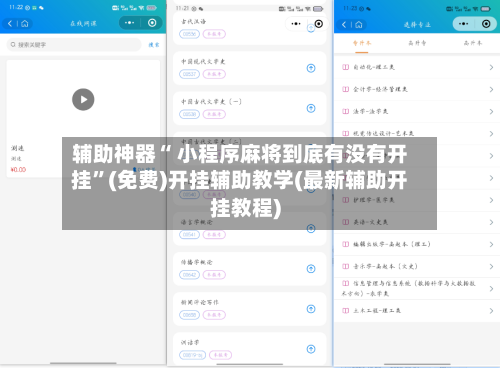
Task: Select the ¥0.00 price text
Action: point(18,170)
